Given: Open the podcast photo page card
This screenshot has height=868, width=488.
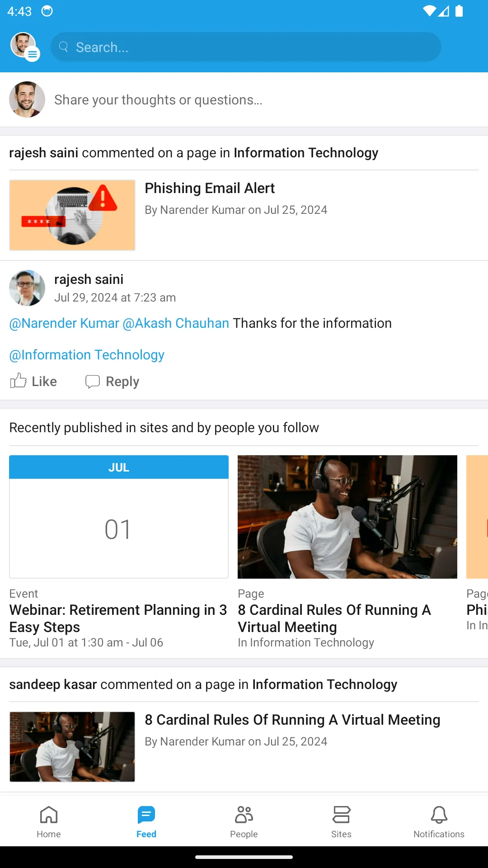Looking at the screenshot, I should pos(347,517).
